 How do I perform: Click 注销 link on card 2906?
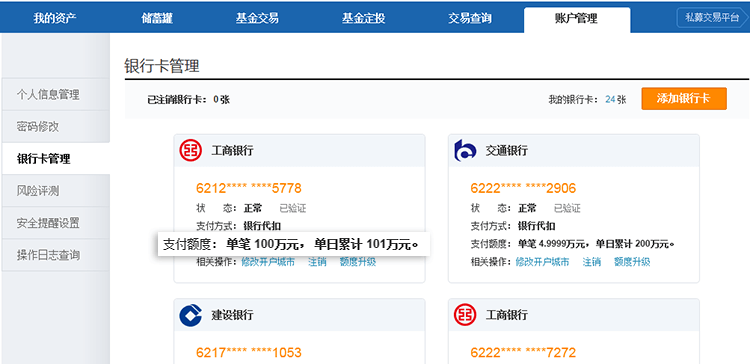(x=592, y=262)
